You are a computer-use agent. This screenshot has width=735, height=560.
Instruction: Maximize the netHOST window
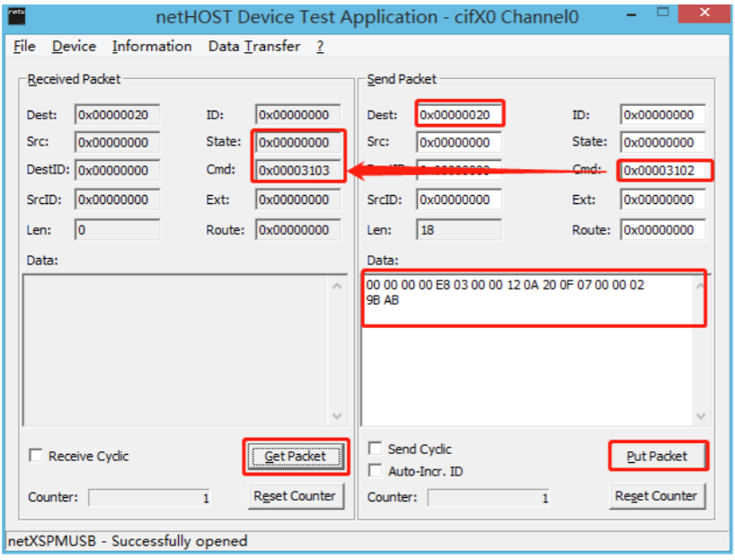click(x=662, y=13)
